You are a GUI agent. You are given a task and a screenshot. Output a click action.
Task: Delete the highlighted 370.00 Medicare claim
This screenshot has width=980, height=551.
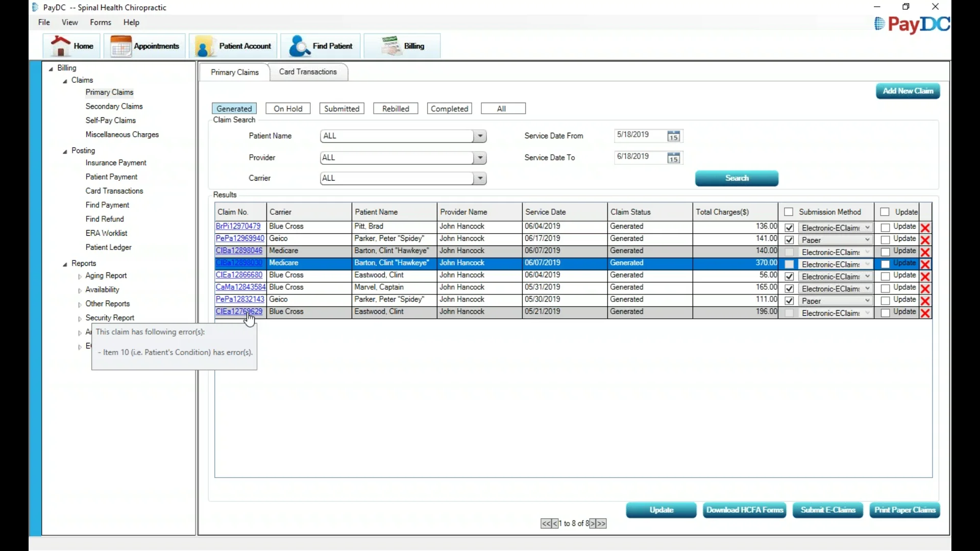(x=925, y=264)
